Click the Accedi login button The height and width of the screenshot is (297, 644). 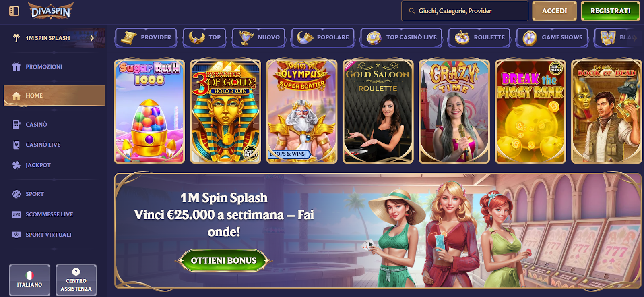click(x=554, y=11)
